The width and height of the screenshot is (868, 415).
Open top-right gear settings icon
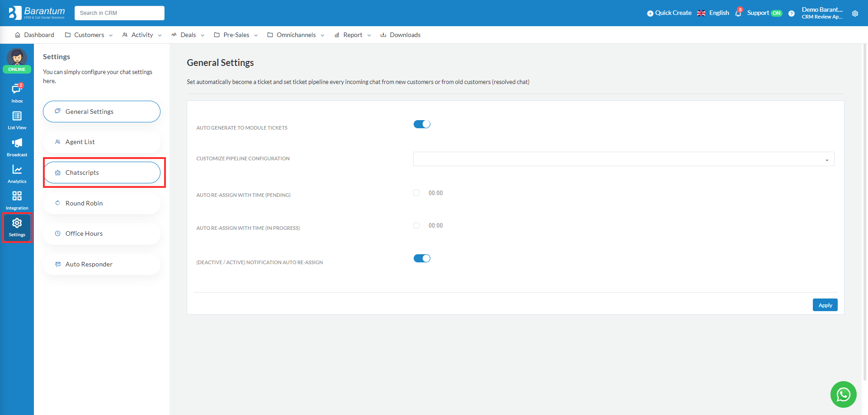coord(855,14)
